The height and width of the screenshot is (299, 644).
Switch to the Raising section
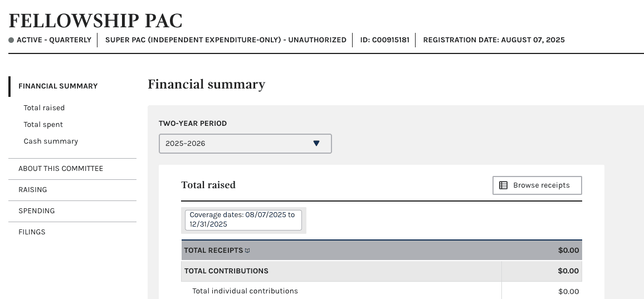33,190
